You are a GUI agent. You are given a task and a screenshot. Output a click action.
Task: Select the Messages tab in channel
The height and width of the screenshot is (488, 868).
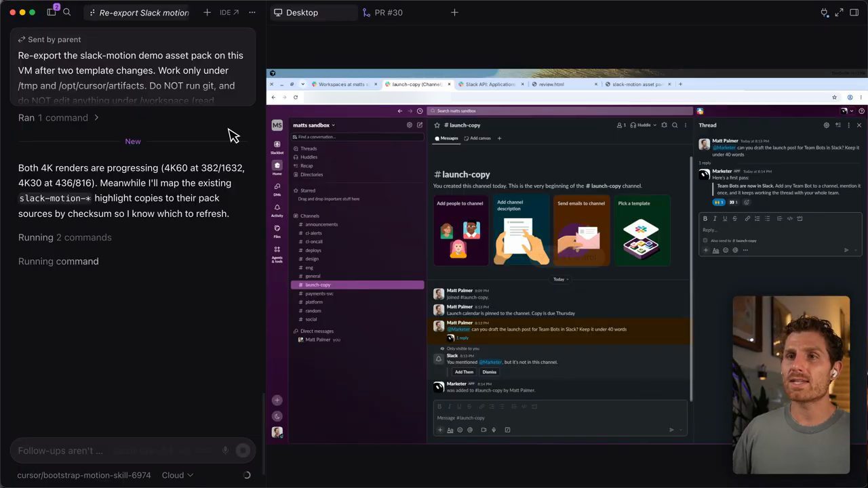click(x=446, y=138)
